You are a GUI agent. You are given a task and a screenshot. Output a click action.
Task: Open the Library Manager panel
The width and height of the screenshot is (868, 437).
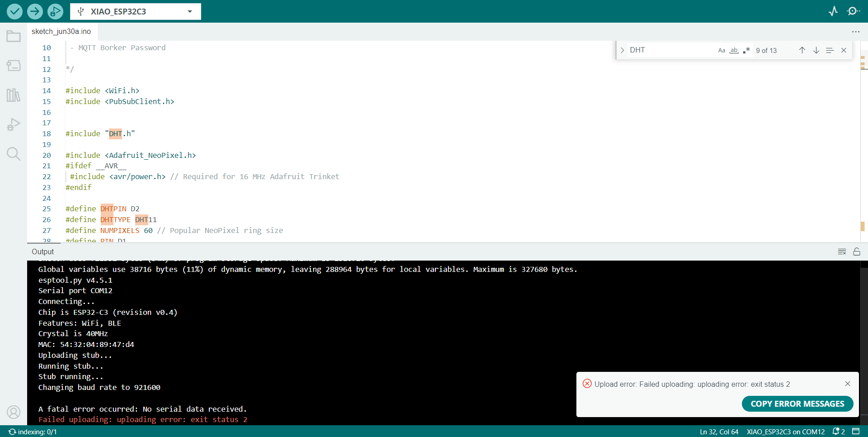[14, 95]
